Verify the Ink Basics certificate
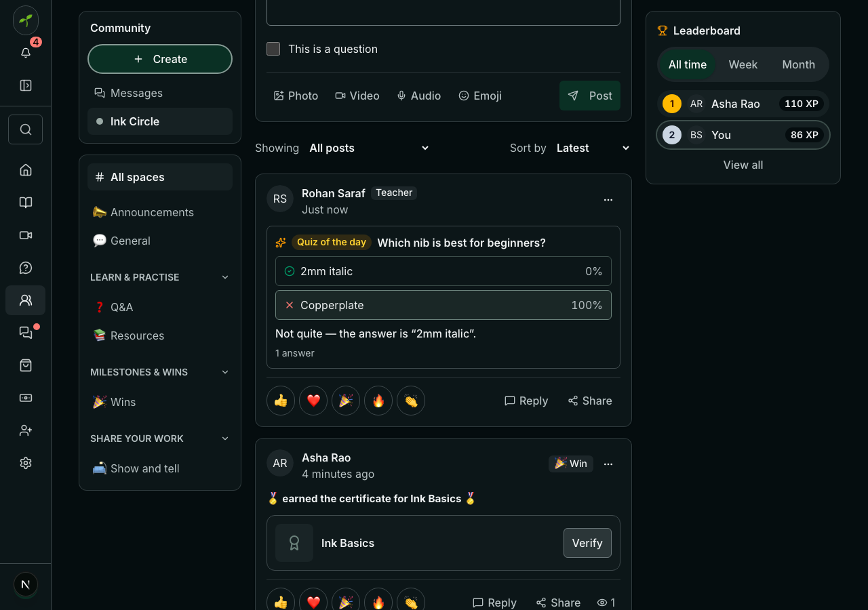The height and width of the screenshot is (610, 868). click(x=587, y=543)
